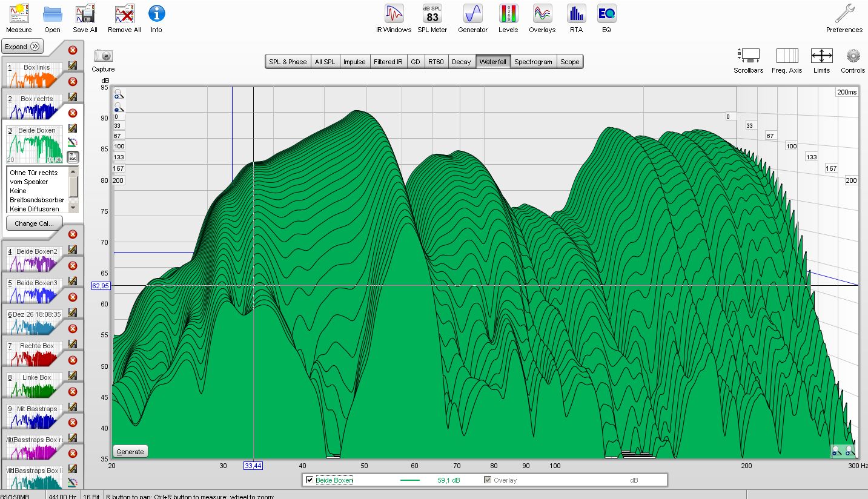Capture the graph as an image
The image size is (868, 499).
pos(104,61)
